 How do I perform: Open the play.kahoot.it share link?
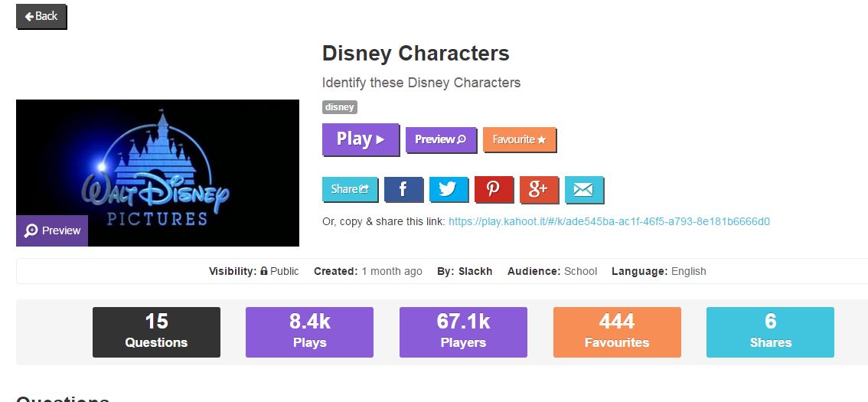pyautogui.click(x=609, y=221)
